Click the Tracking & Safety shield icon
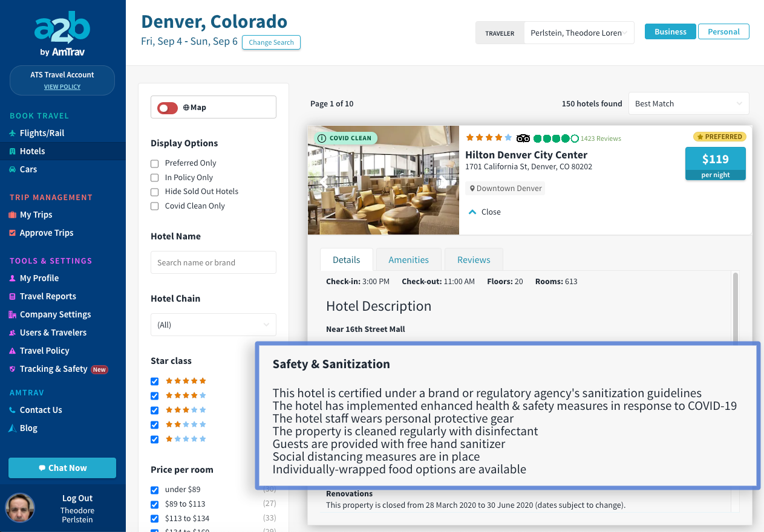The height and width of the screenshot is (532, 764). [13, 369]
